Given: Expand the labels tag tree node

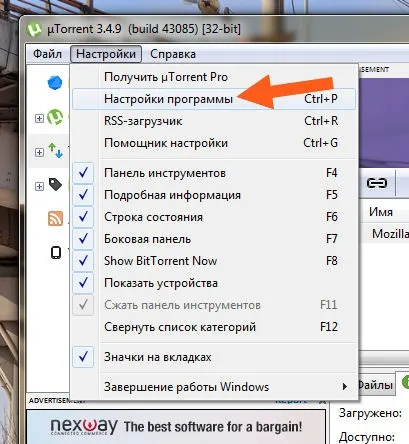Looking at the screenshot, I should click(x=39, y=186).
